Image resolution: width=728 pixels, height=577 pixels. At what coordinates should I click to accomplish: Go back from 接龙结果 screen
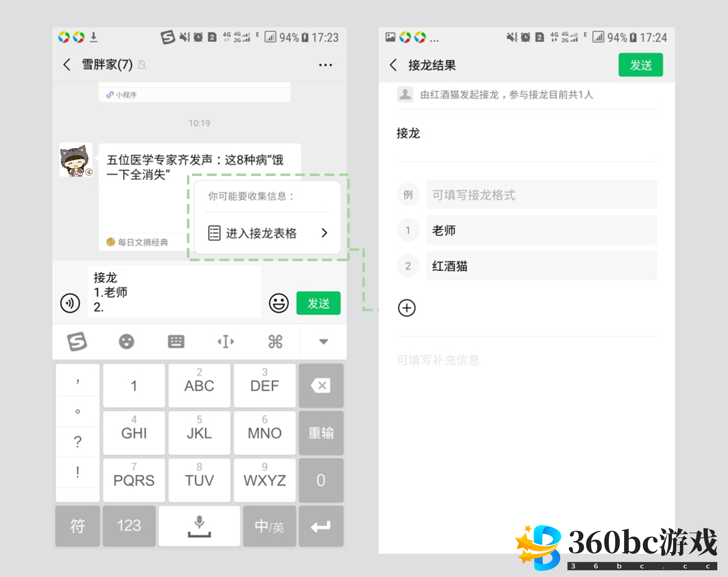pos(393,65)
